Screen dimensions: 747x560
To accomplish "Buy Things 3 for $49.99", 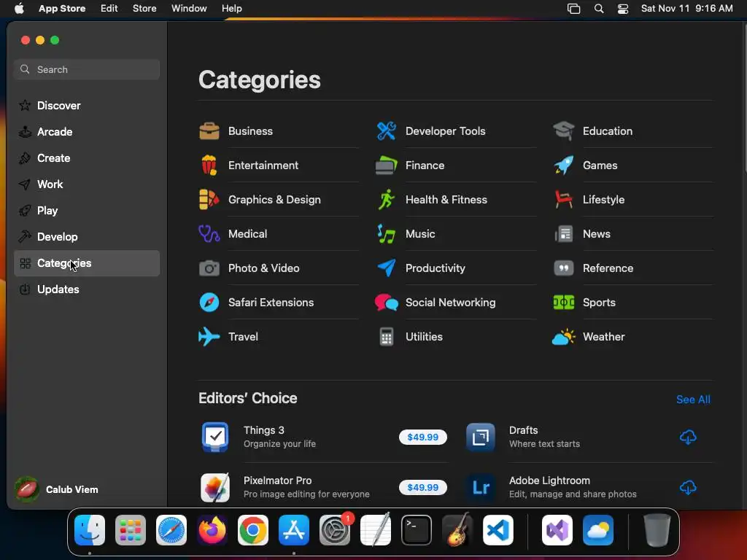I will point(423,437).
